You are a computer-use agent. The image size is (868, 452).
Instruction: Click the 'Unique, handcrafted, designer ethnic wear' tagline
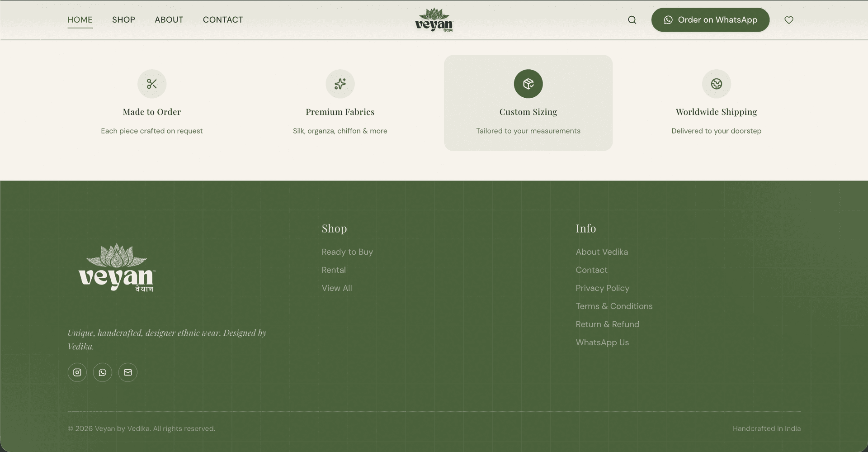(167, 339)
